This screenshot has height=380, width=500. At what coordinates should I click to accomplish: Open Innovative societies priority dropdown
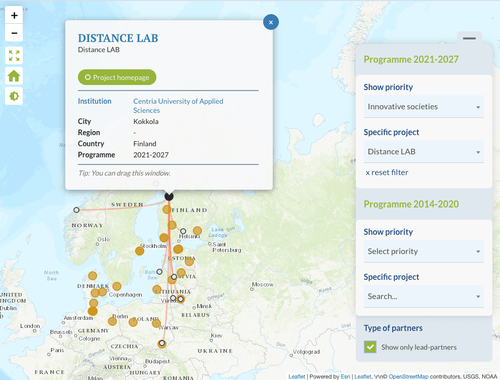pyautogui.click(x=424, y=107)
